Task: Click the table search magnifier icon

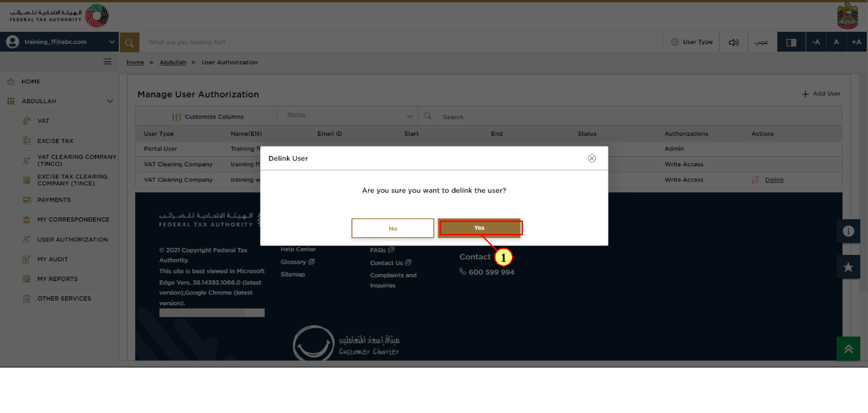Action: 428,116
